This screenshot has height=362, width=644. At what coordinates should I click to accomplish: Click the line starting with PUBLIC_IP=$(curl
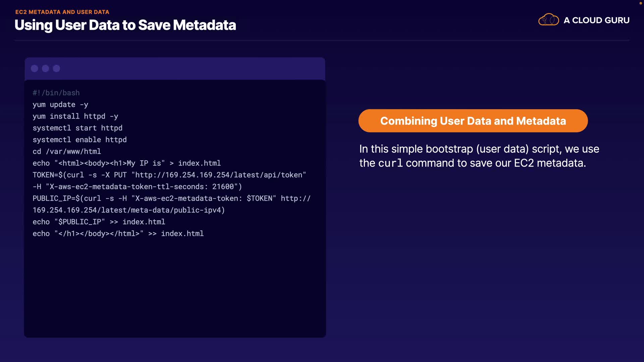tap(171, 198)
